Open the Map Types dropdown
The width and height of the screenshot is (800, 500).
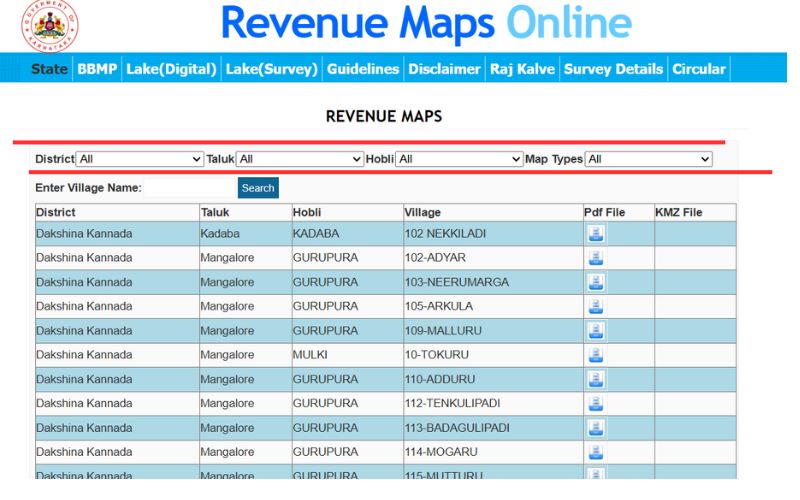point(649,159)
